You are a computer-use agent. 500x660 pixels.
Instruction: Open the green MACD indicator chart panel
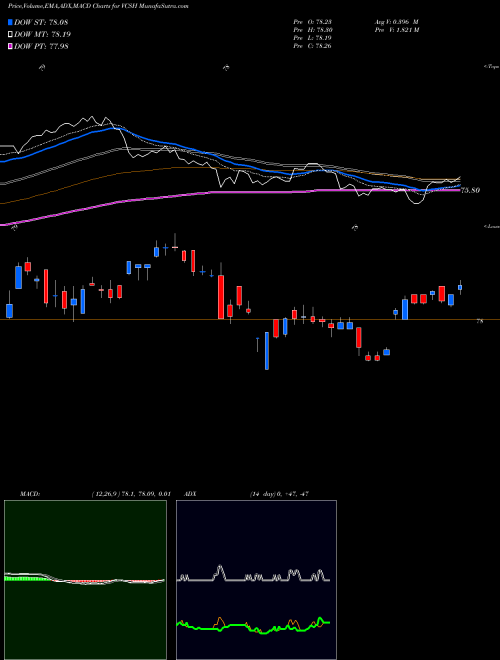(85, 580)
